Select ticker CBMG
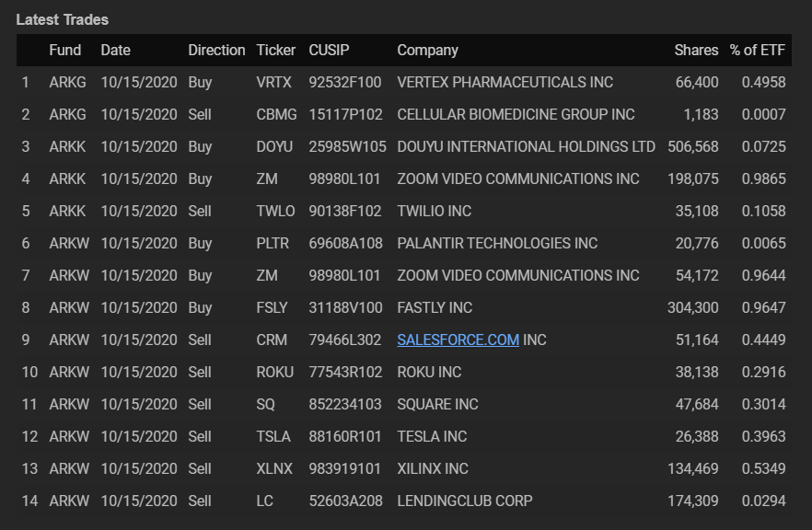Image resolution: width=812 pixels, height=530 pixels. click(276, 114)
